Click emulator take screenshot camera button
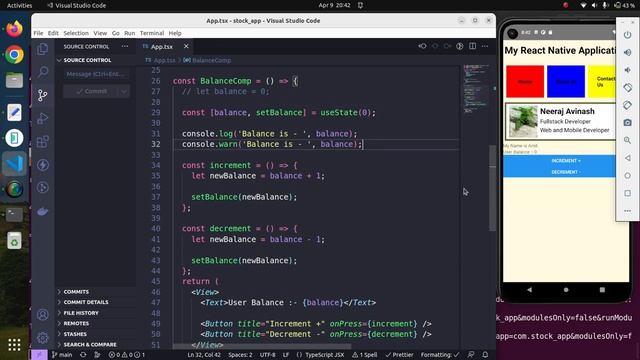This screenshot has height=360, width=640. (x=627, y=122)
